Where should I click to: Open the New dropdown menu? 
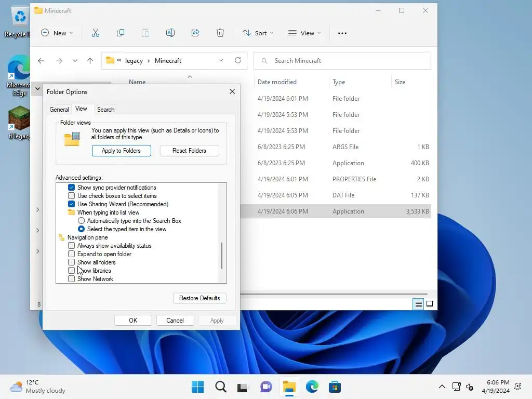pyautogui.click(x=57, y=33)
